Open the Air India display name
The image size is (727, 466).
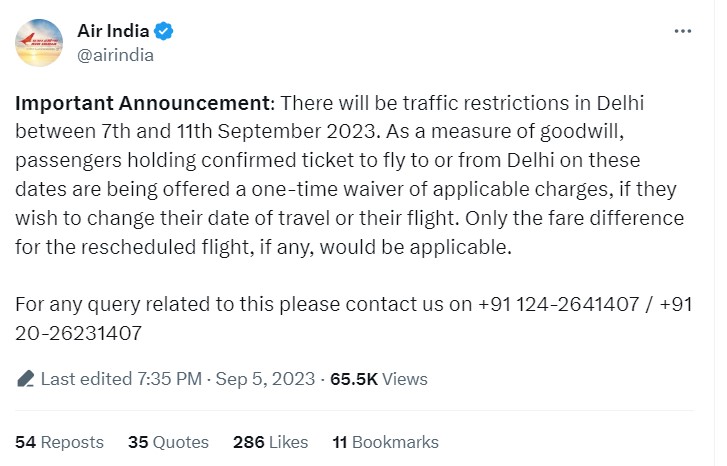click(x=113, y=31)
